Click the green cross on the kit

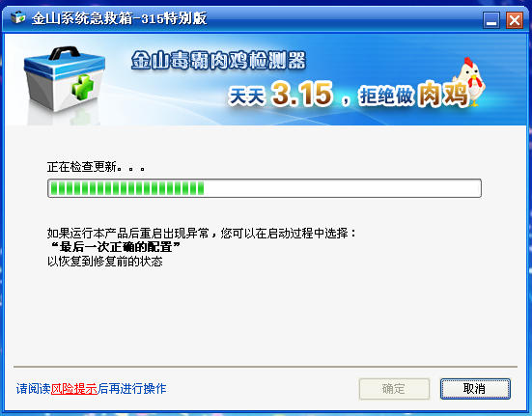click(x=82, y=87)
